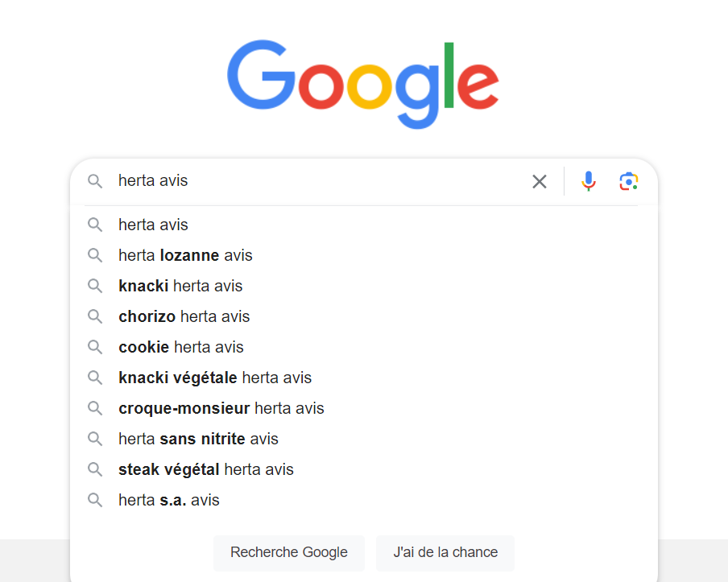This screenshot has width=728, height=582.
Task: Click the magnifying glass inside the search bar
Action: coord(95,181)
